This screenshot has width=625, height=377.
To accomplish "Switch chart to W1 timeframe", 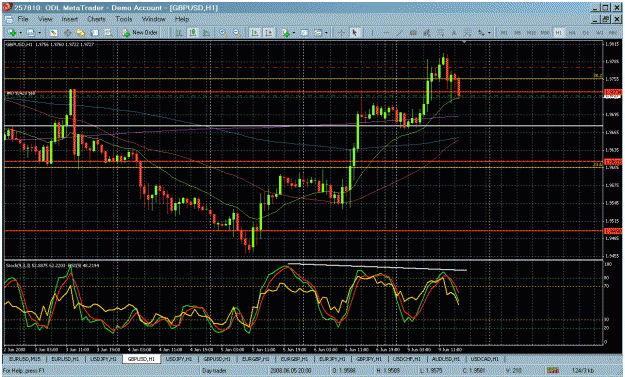I will tap(599, 33).
